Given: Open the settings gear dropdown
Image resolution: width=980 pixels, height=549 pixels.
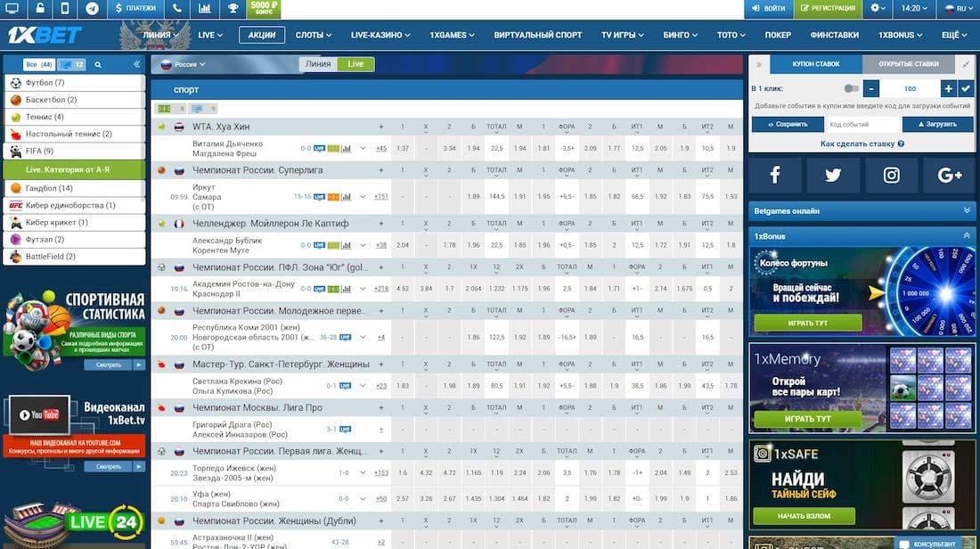Looking at the screenshot, I should (878, 8).
